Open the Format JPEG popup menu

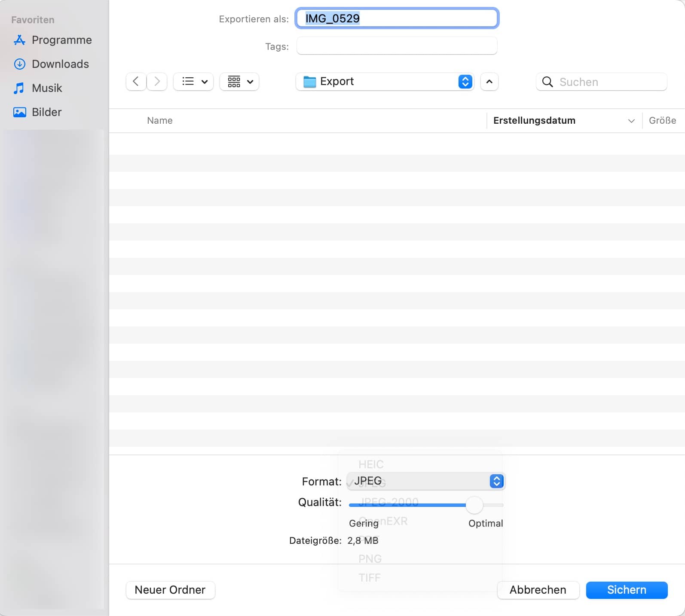(x=426, y=481)
